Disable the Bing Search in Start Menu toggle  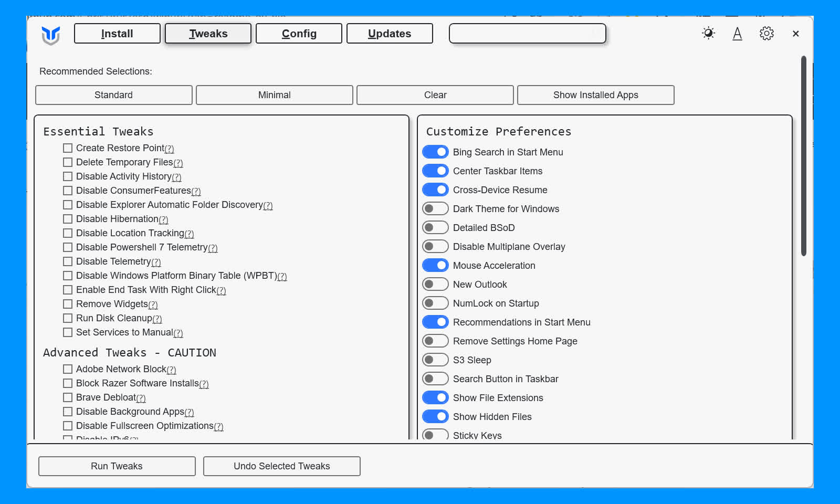[435, 152]
